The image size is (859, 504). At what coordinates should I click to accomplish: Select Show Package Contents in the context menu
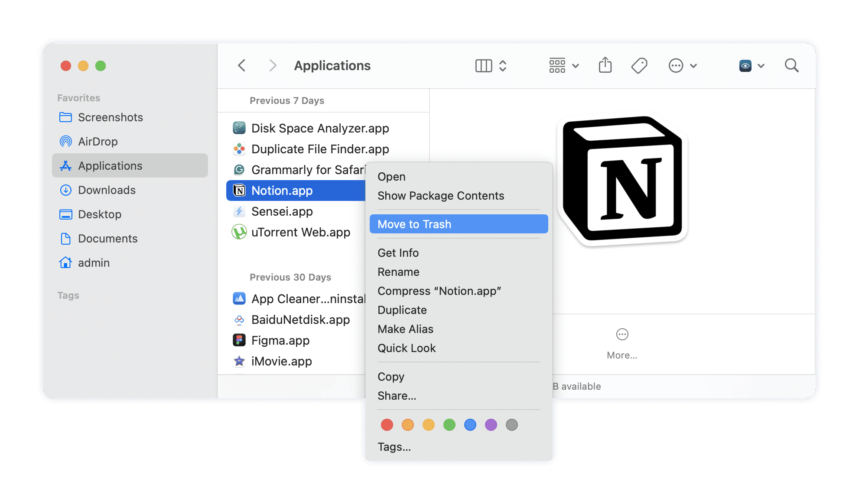[x=440, y=195]
